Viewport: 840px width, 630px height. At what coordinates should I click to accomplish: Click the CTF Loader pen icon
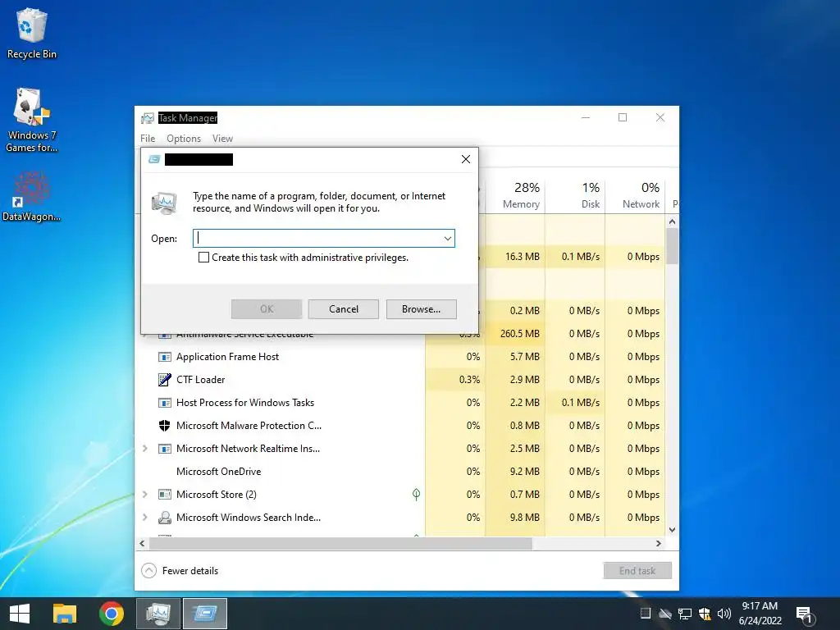(x=164, y=380)
